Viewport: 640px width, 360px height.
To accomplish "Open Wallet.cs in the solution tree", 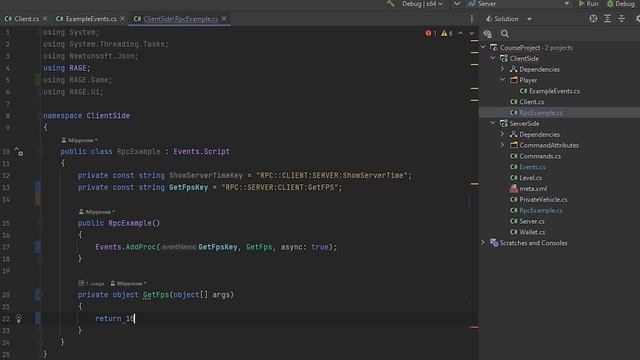I will point(532,232).
